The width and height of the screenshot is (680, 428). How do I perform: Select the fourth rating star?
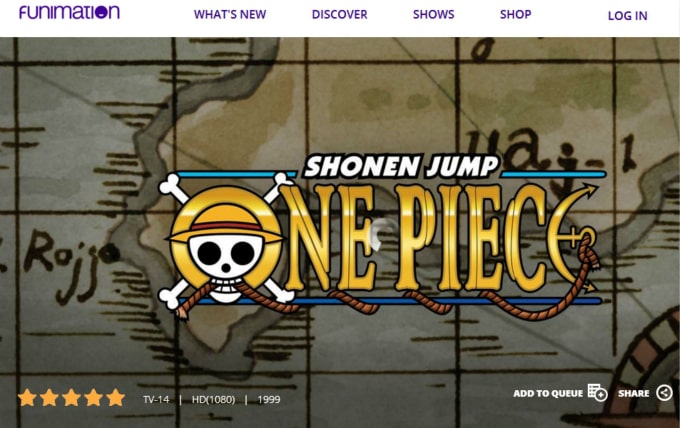point(93,398)
